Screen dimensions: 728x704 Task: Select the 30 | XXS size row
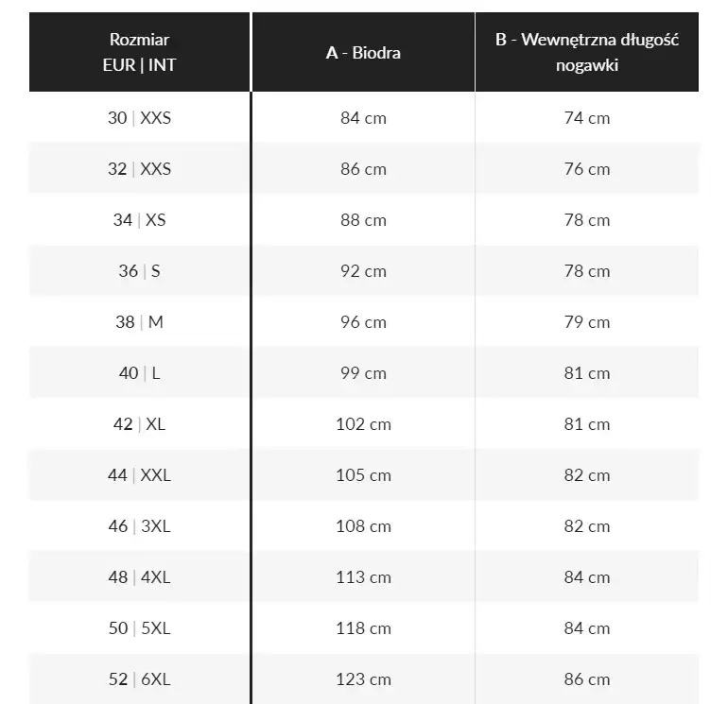coord(139,118)
